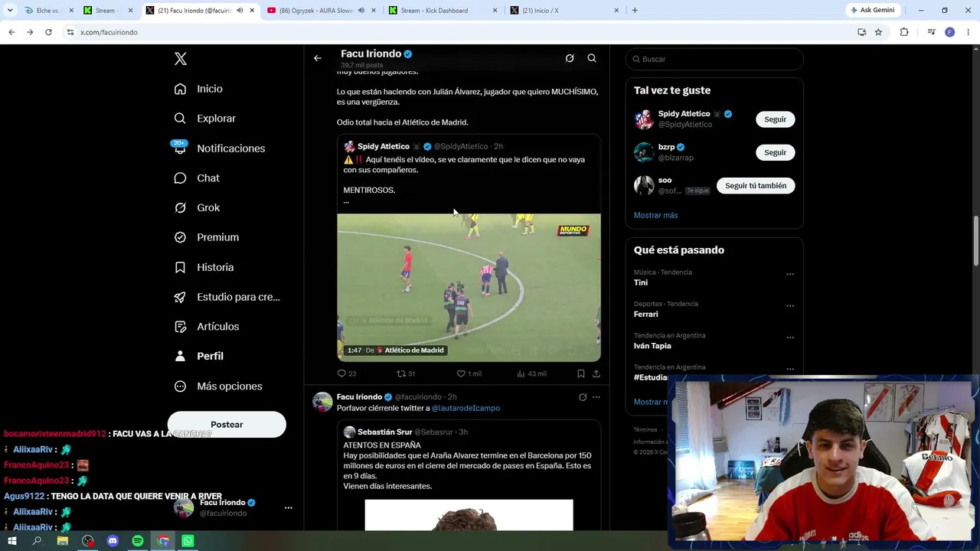Repost the post with 51 reposts
The image size is (980, 551).
coord(405,373)
